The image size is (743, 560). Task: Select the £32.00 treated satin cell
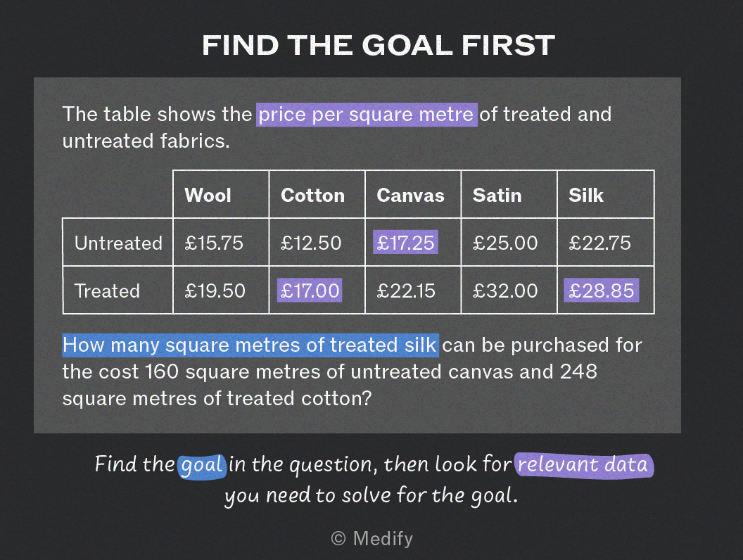point(505,291)
